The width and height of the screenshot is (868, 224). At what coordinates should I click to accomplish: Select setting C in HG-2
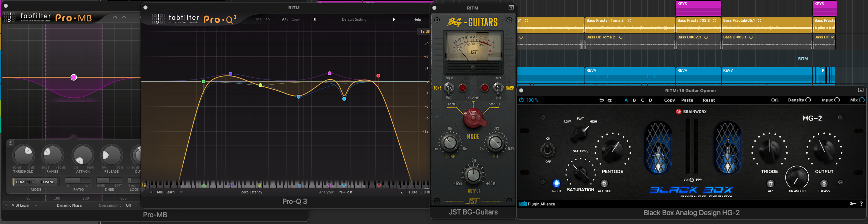[642, 100]
